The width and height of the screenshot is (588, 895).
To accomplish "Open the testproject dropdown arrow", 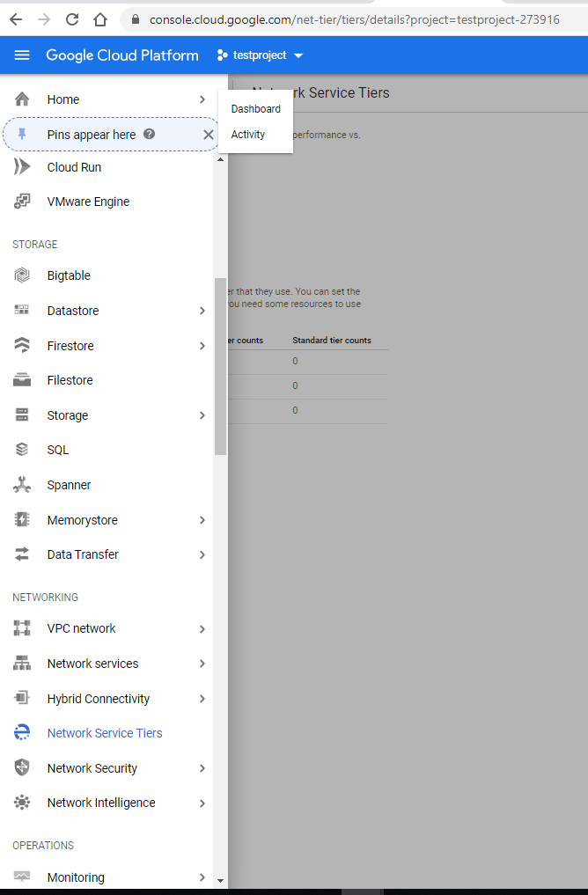I will point(298,55).
